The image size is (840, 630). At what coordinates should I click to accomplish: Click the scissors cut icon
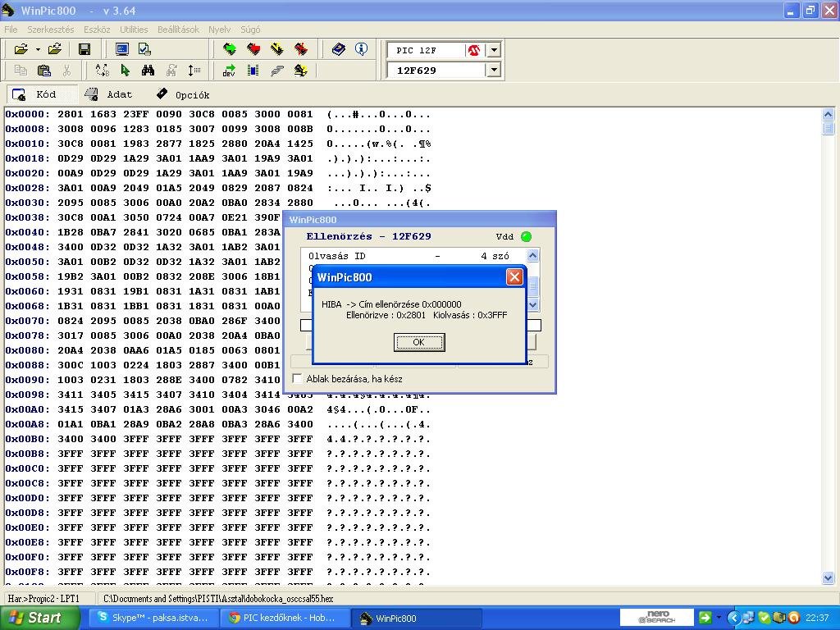click(x=67, y=71)
